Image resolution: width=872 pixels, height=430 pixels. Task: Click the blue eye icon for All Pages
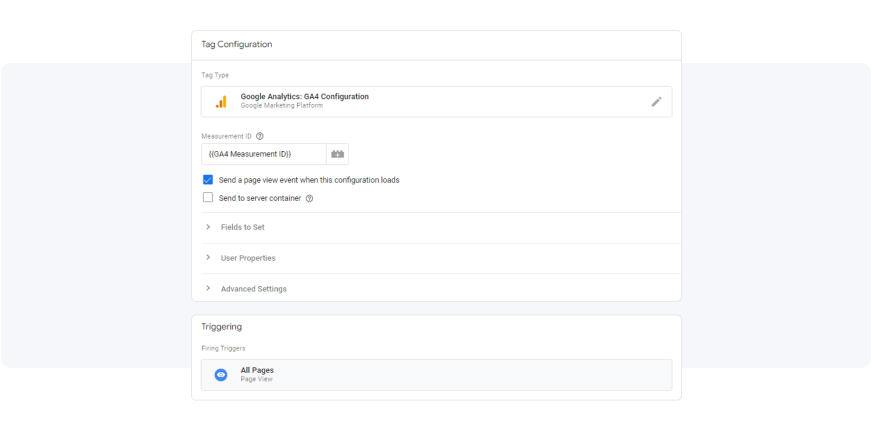coord(221,375)
